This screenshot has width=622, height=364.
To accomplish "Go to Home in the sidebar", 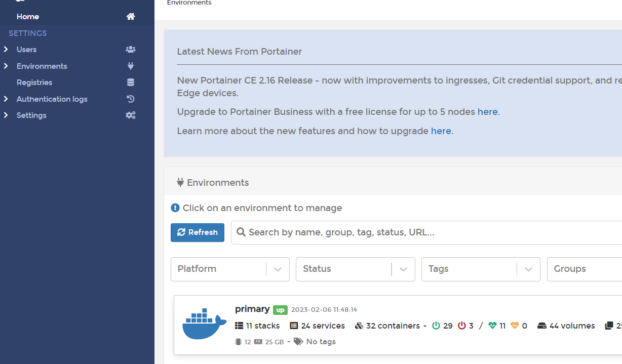I will tap(28, 17).
